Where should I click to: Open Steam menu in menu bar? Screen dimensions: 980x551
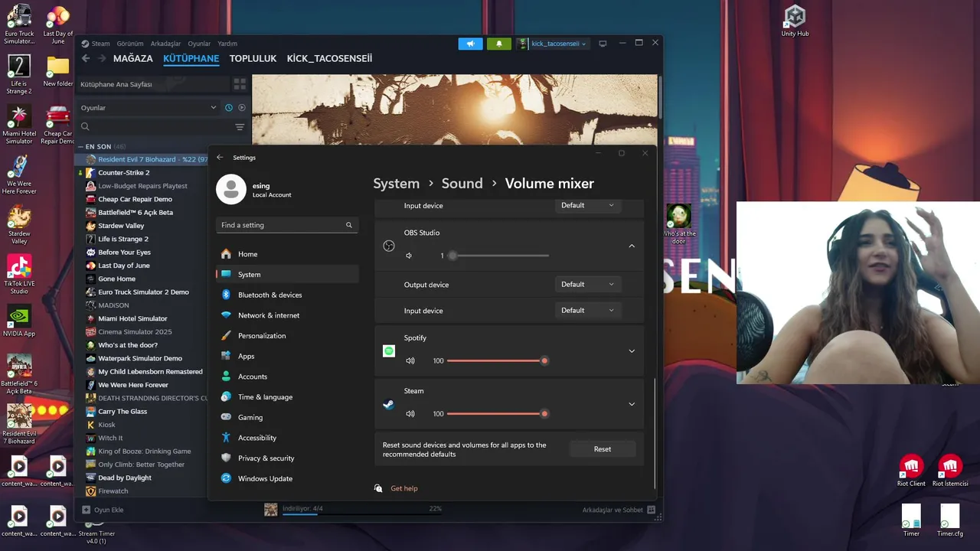click(100, 44)
